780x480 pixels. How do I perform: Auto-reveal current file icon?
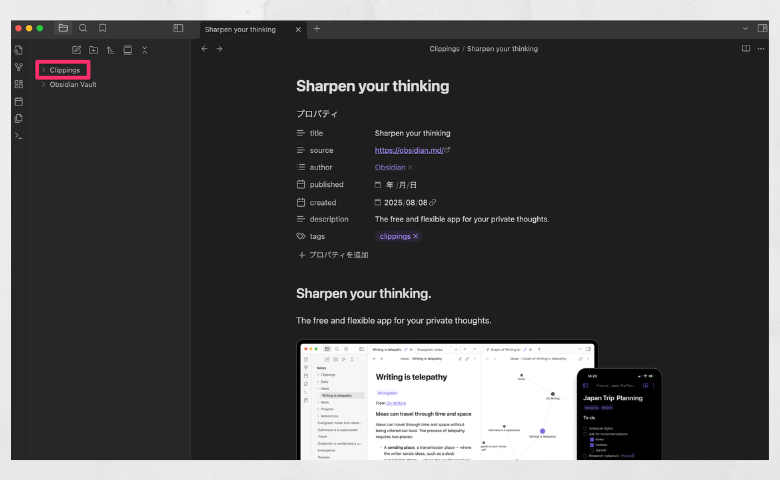coord(128,50)
